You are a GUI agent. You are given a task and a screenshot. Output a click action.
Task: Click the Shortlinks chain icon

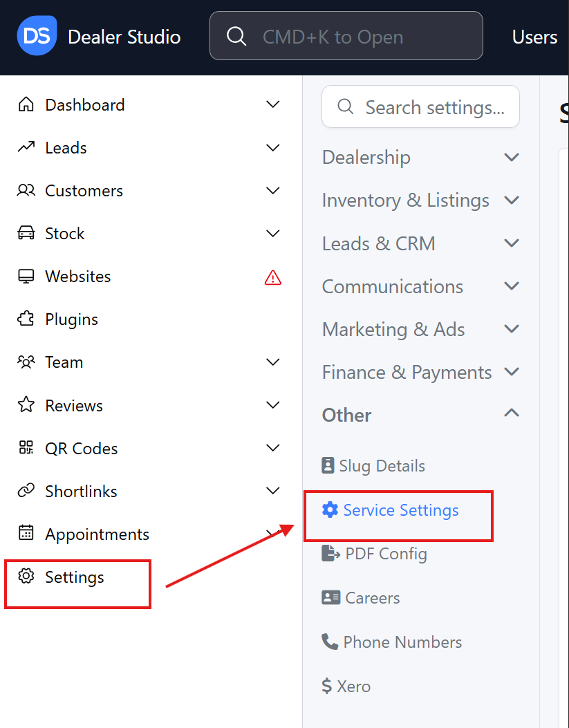coord(26,491)
